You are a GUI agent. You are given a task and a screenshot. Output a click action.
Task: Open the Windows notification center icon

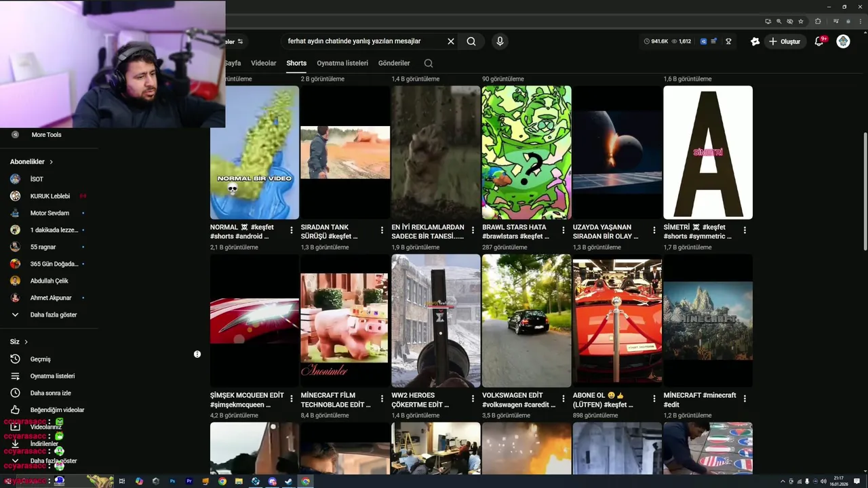point(857,481)
